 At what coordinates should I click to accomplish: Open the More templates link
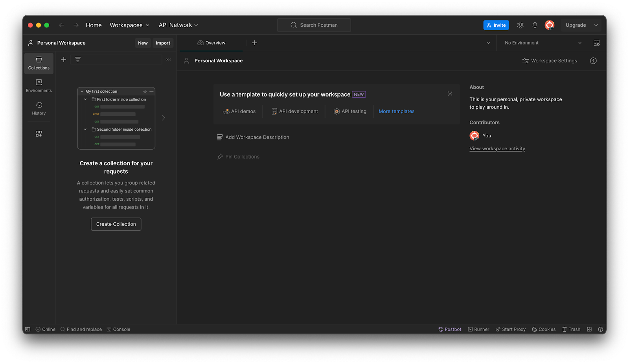(396, 111)
